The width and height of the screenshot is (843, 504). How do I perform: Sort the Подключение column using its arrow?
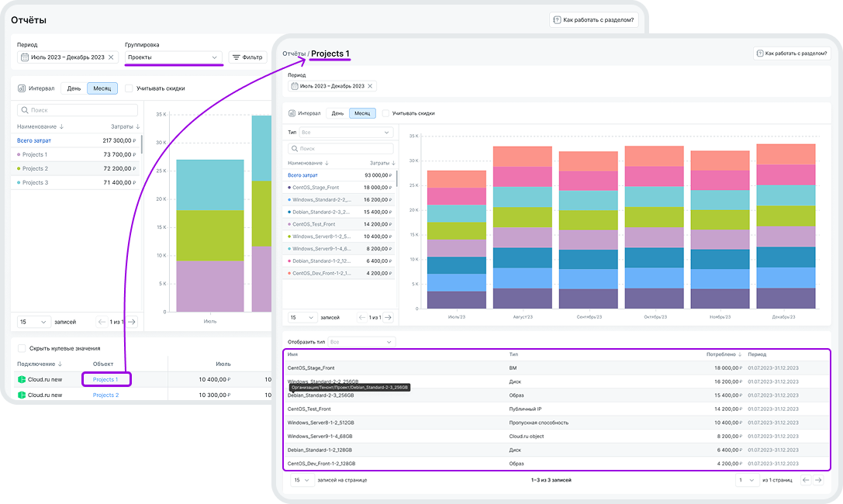pos(60,364)
